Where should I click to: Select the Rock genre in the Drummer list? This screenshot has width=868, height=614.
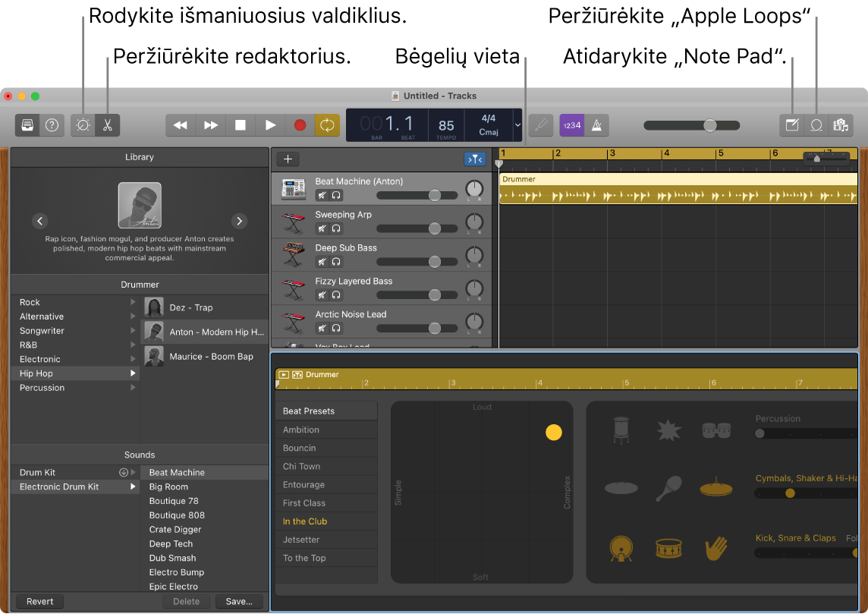click(x=30, y=302)
